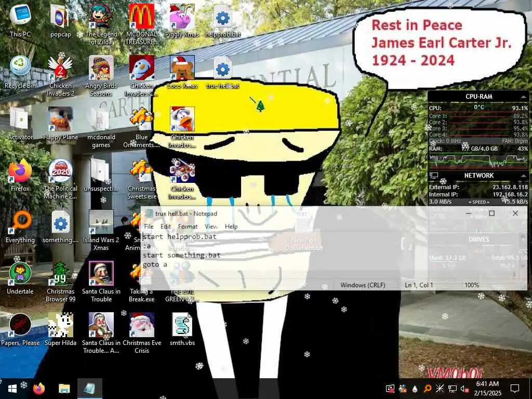Viewport: 532px width, 399px height.
Task: Launch the Firefox desktop shortcut
Action: 20,175
